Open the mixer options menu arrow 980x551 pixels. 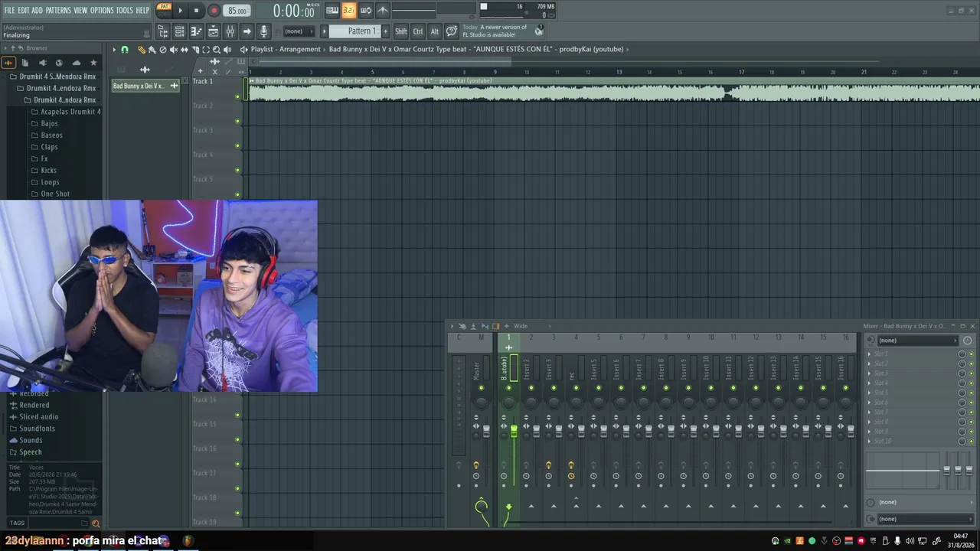(x=452, y=326)
